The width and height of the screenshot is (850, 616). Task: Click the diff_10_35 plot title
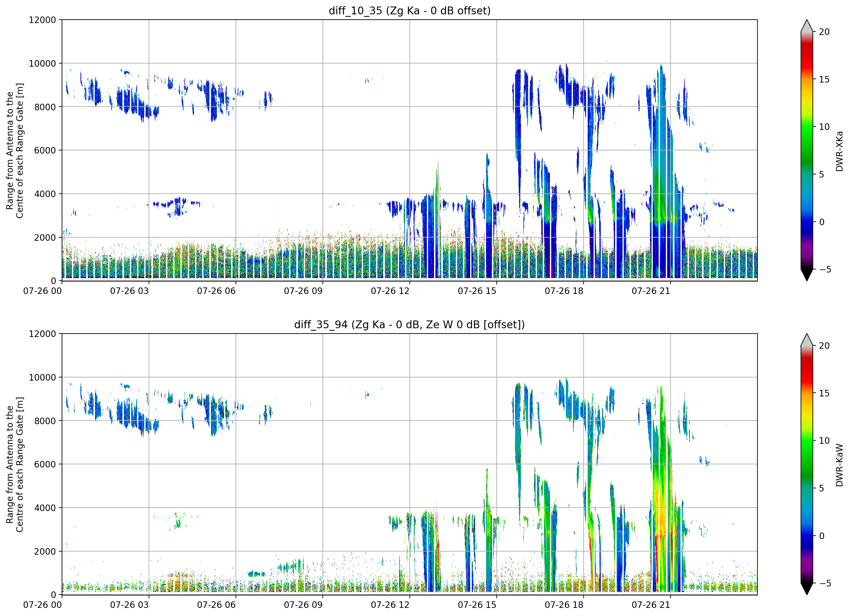(410, 11)
